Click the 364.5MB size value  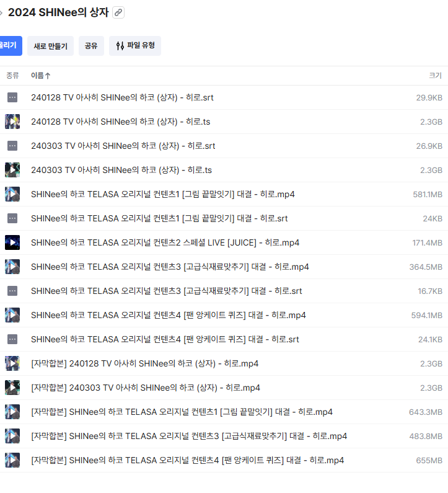[426, 267]
